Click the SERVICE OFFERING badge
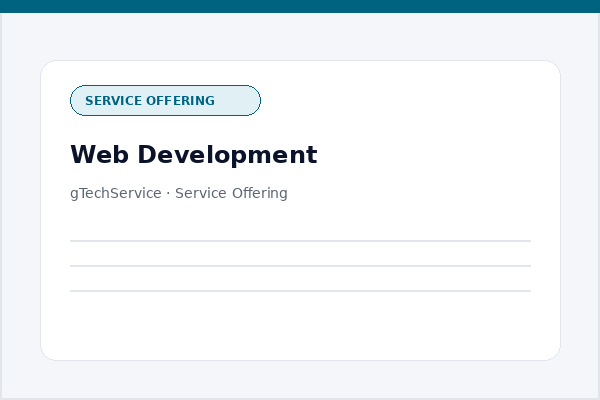 coord(165,101)
